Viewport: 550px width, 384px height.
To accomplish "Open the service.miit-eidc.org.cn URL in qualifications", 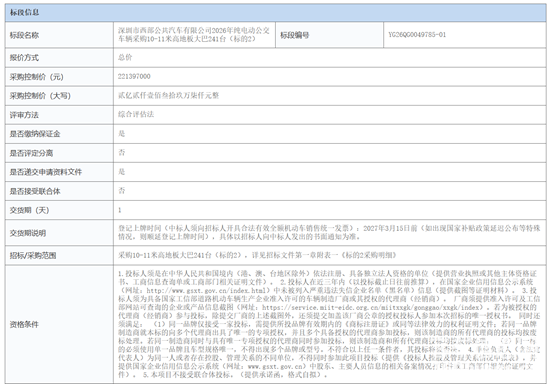I will tap(370, 307).
